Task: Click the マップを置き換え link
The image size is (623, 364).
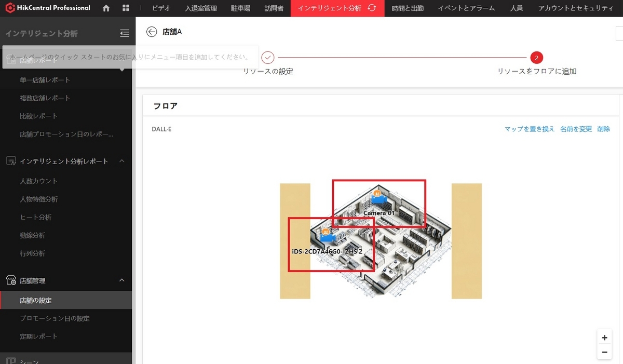Action: 530,129
